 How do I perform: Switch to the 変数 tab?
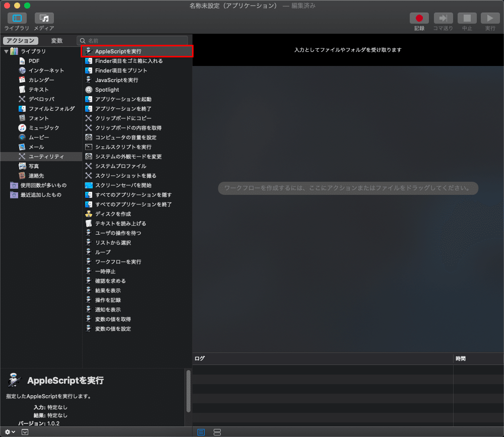tap(56, 41)
